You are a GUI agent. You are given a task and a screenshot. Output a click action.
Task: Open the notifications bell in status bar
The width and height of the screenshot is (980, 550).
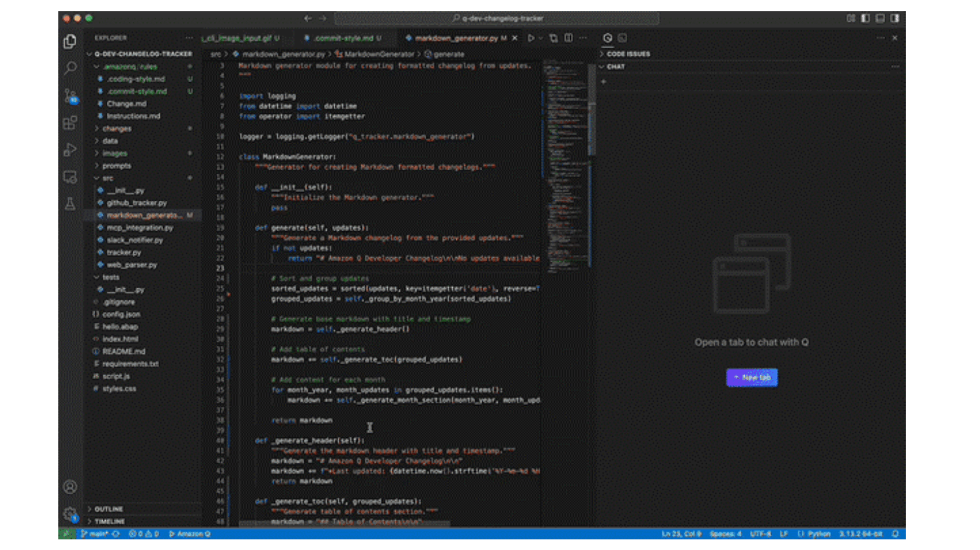pyautogui.click(x=895, y=534)
